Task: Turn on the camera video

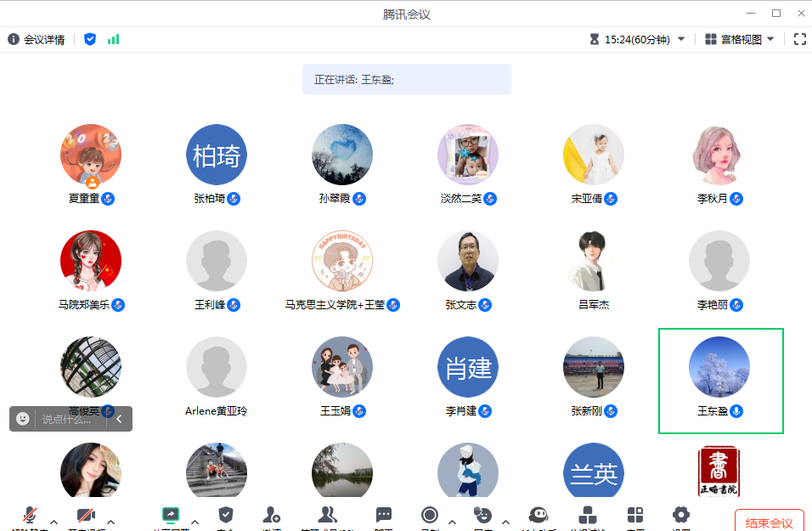Action: tap(85, 517)
